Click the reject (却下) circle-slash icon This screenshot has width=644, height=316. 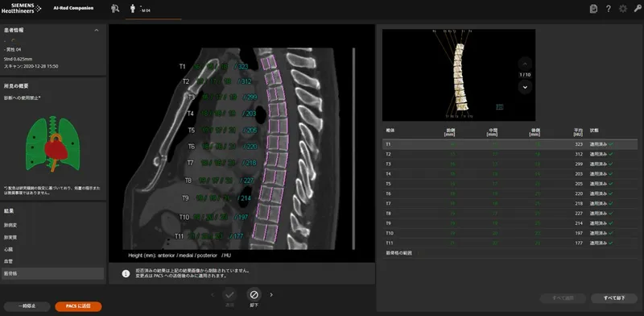254,294
